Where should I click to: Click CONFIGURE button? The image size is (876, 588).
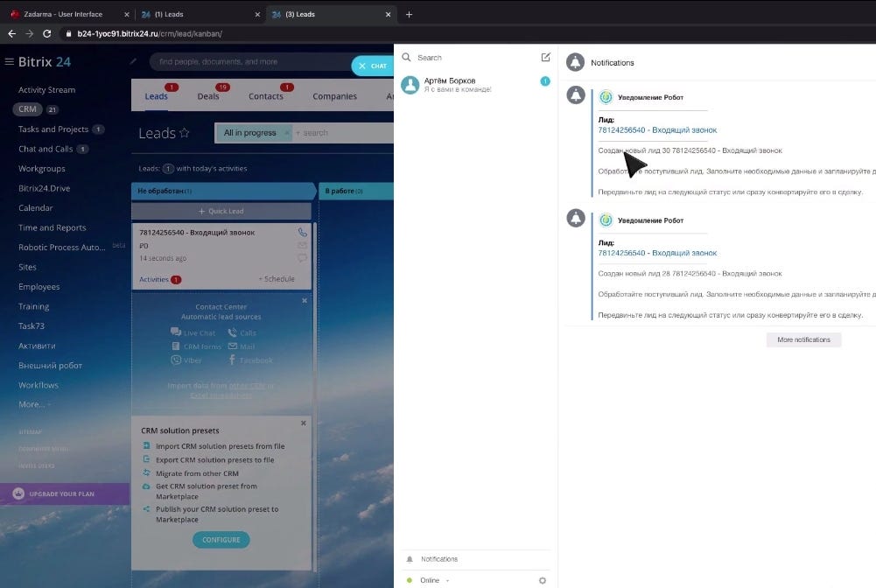click(221, 540)
